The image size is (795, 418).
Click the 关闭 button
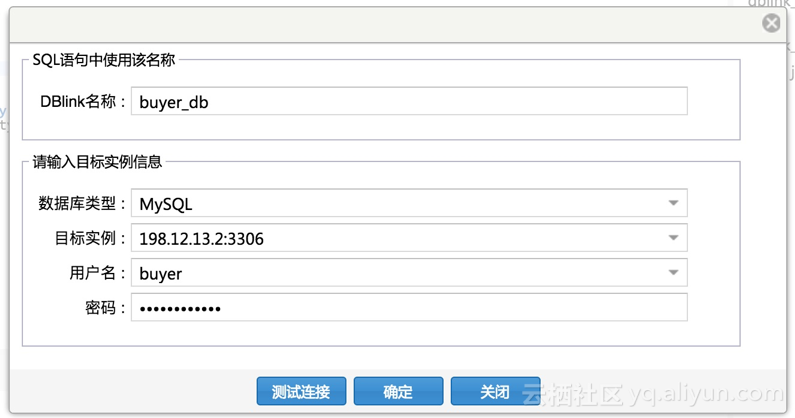(x=495, y=391)
